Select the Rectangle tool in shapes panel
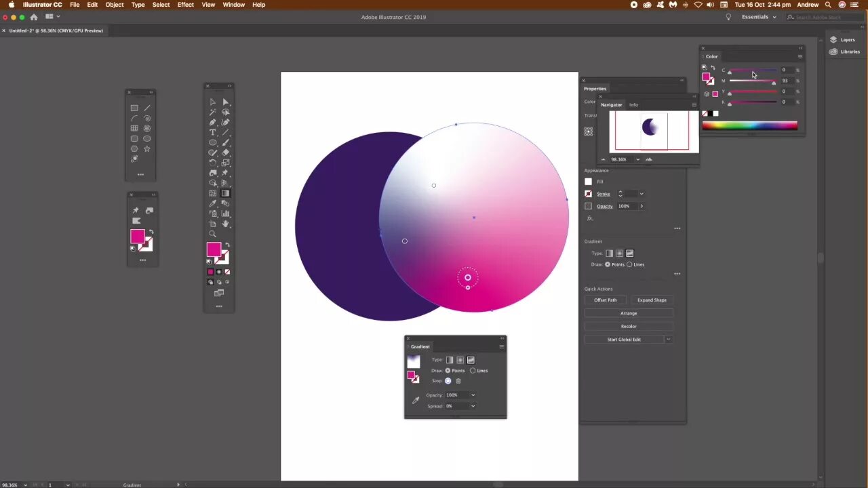The image size is (868, 488). click(x=134, y=108)
